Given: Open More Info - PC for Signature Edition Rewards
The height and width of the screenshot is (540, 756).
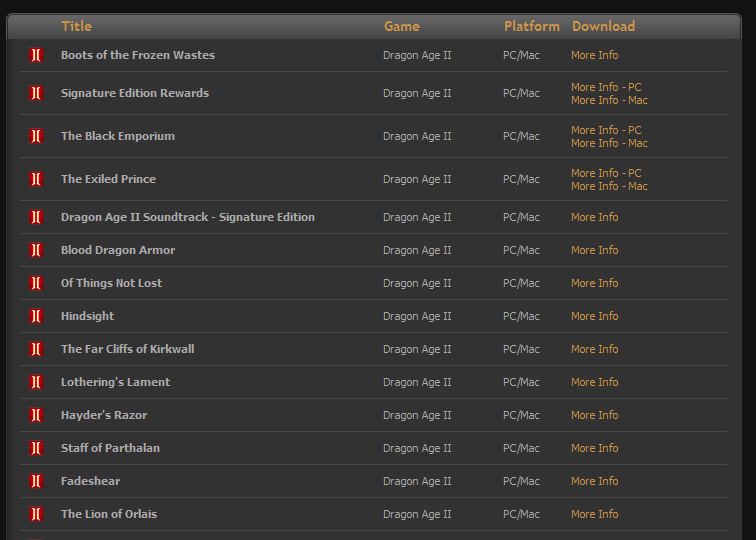Looking at the screenshot, I should tap(606, 87).
